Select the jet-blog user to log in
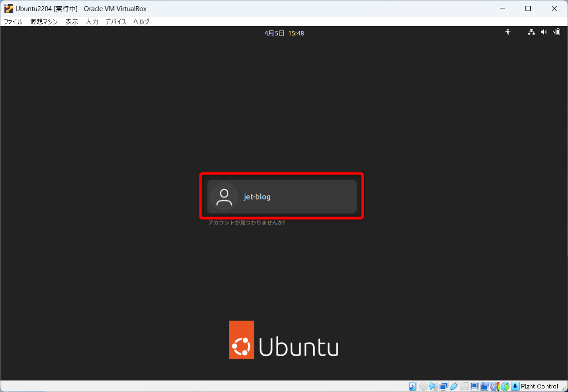Viewport: 568px width, 392px height. 281,196
